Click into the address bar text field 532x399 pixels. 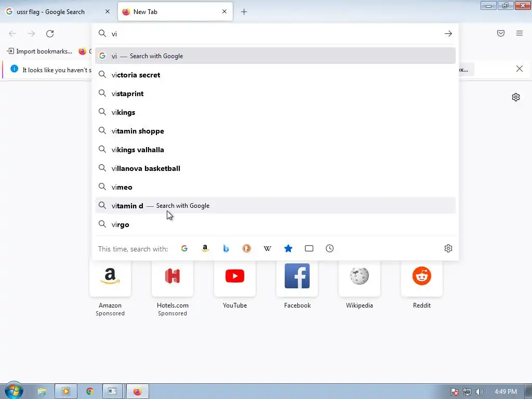[x=275, y=34]
